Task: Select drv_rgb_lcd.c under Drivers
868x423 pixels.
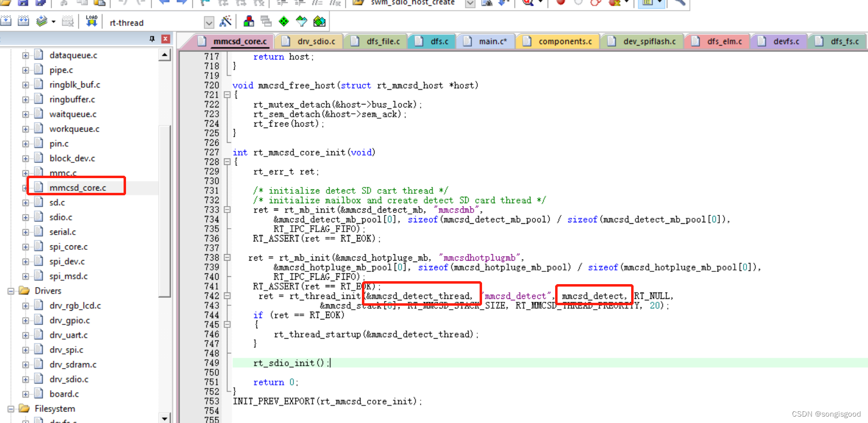Action: [x=75, y=306]
